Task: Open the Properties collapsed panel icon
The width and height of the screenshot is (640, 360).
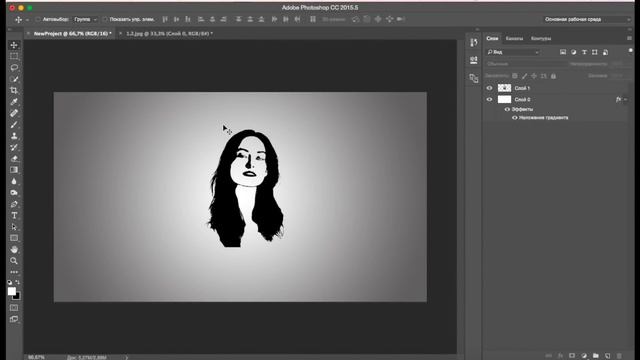Action: (x=473, y=60)
